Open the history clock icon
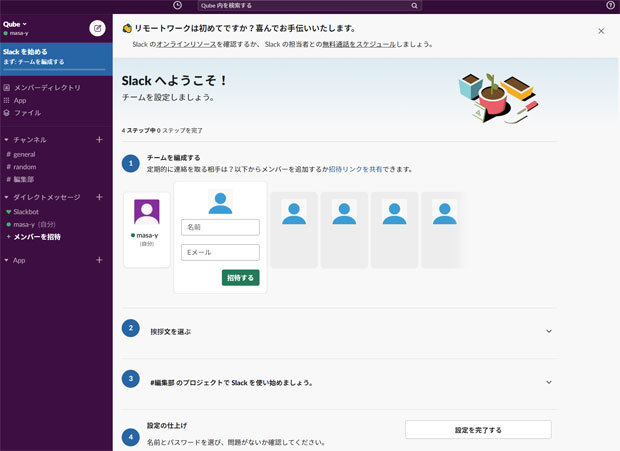The width and height of the screenshot is (620, 451). tap(177, 6)
